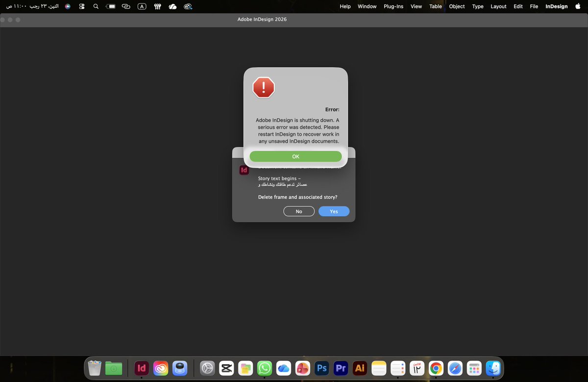
Task: Open the Table menu
Action: pyautogui.click(x=436, y=6)
